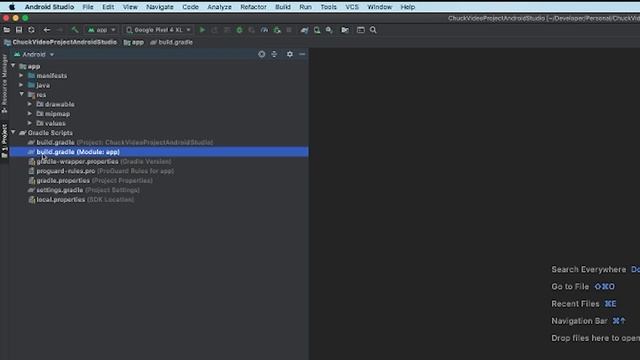Select gradle.properties file
This screenshot has width=640, height=360.
[159, 180]
